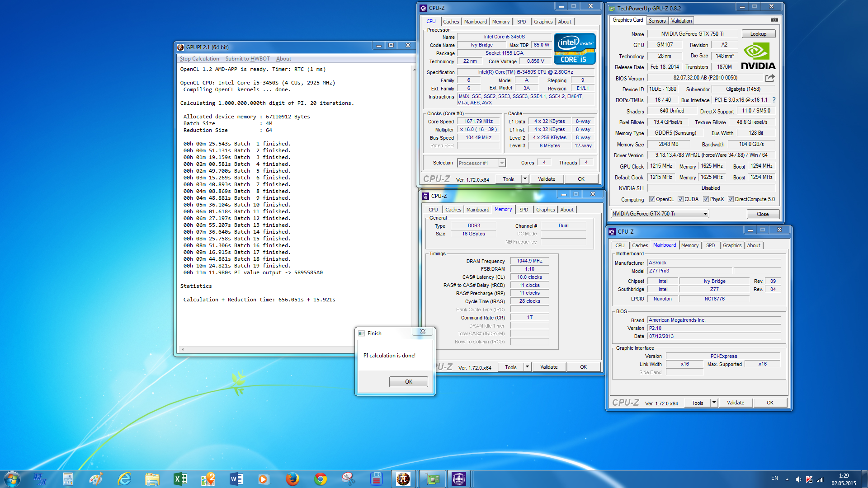Switch to GPUPI pi icon in taskbar
868x488 pixels.
point(403,479)
